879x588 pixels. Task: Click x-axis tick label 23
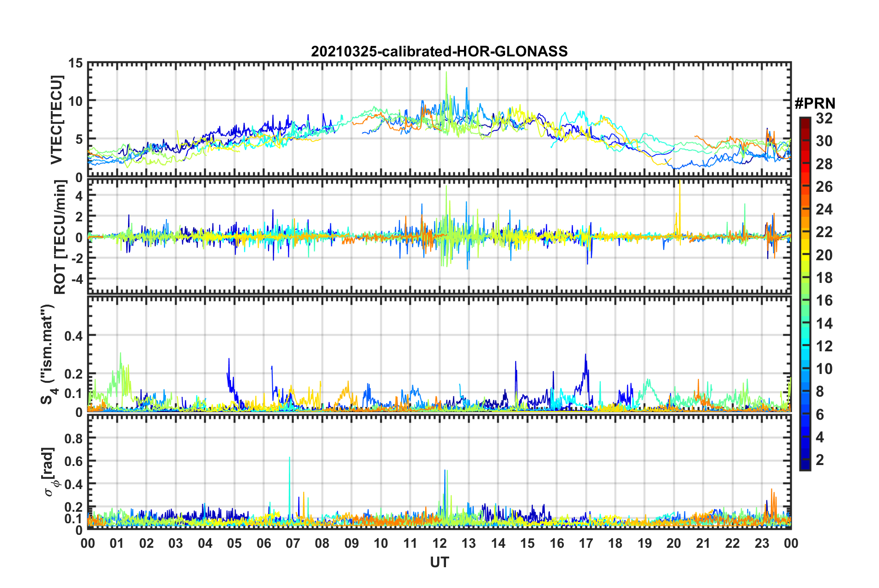coord(762,543)
